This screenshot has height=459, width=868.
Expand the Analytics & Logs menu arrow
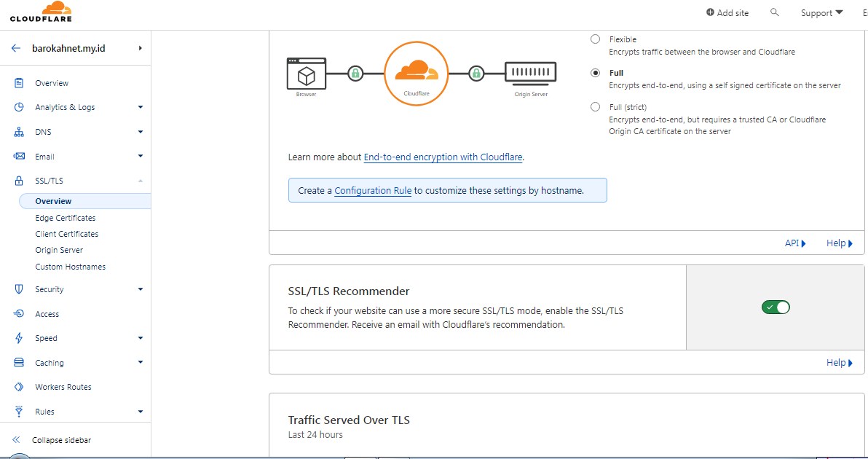click(141, 107)
